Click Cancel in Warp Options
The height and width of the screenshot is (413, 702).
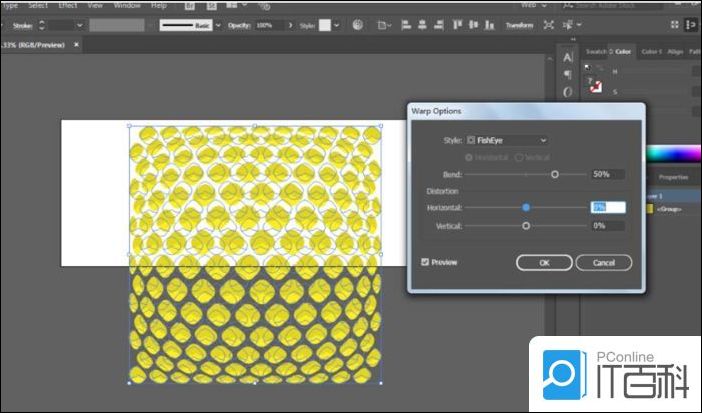click(x=603, y=262)
